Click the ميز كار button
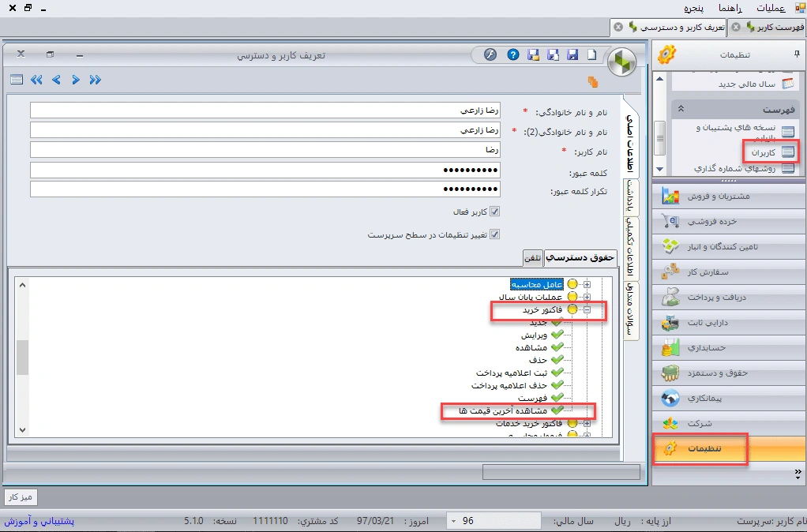 coord(21,497)
